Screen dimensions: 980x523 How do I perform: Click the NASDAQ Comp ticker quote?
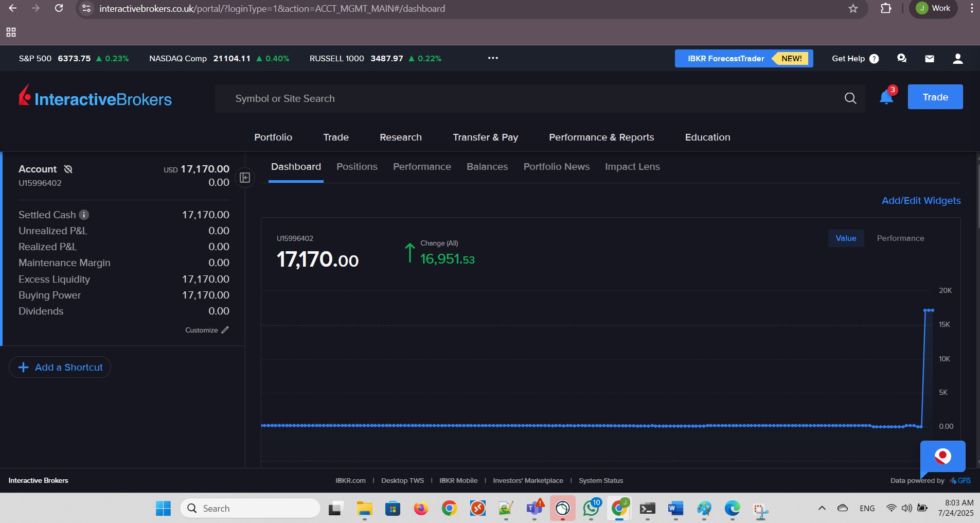[x=219, y=59]
